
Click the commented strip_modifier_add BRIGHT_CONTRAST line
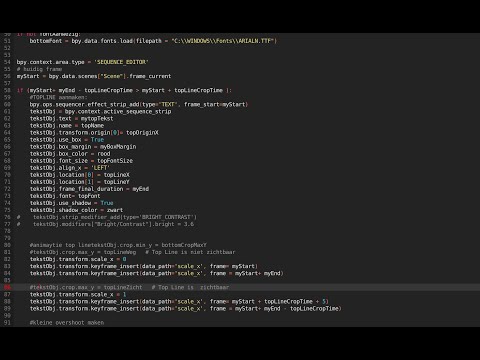click(107, 217)
